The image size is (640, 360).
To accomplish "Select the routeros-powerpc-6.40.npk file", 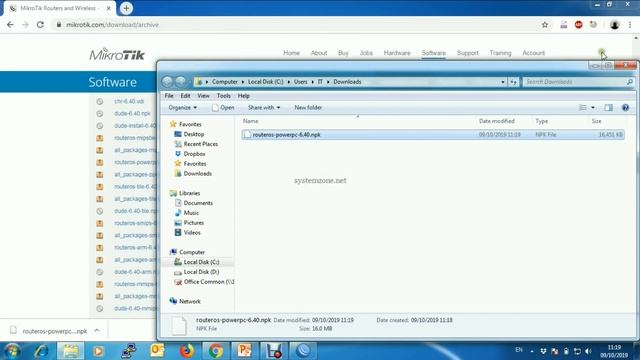I will (433, 135).
